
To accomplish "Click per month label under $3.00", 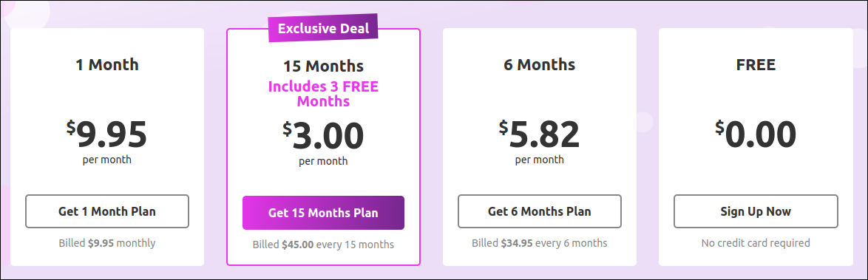I will tap(323, 161).
